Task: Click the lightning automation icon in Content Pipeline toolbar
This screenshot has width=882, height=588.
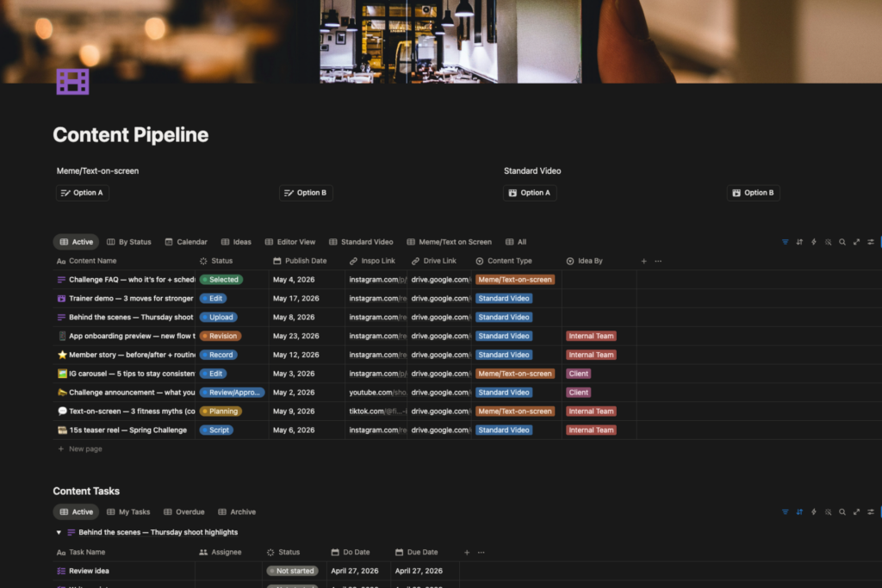Action: click(x=813, y=242)
